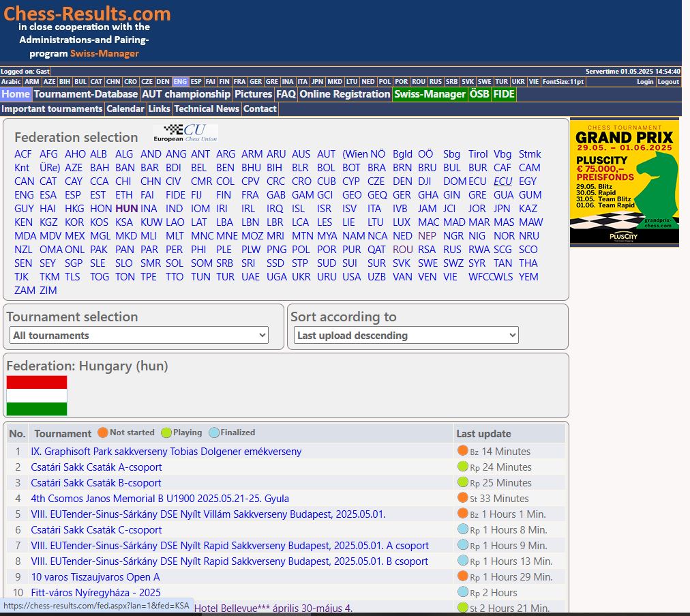Switch language to GER
Image resolution: width=690 pixels, height=616 pixels.
(256, 82)
